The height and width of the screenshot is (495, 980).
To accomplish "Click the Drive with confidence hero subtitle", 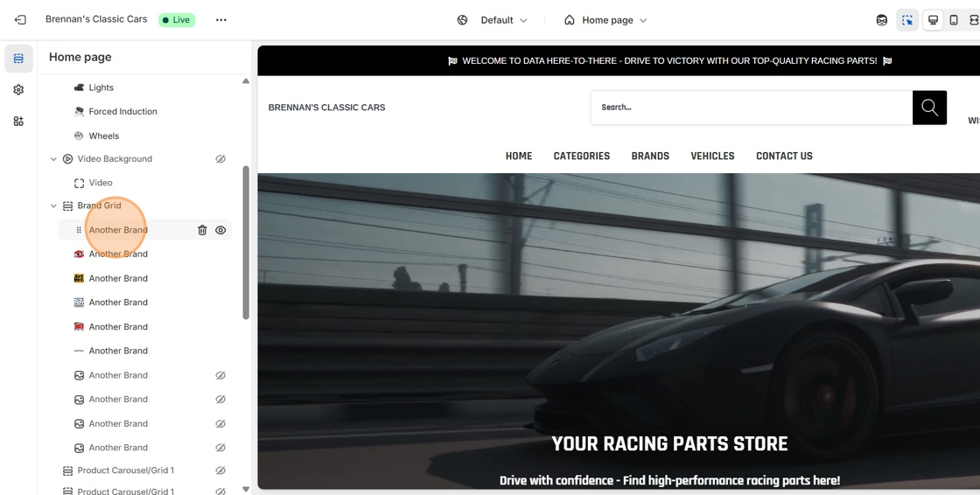I will click(x=669, y=481).
